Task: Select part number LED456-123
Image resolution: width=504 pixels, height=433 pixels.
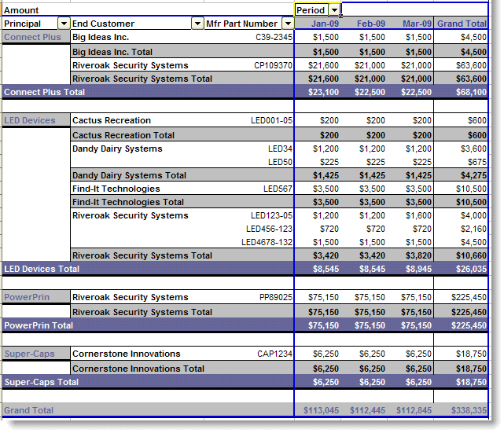Action: (270, 229)
